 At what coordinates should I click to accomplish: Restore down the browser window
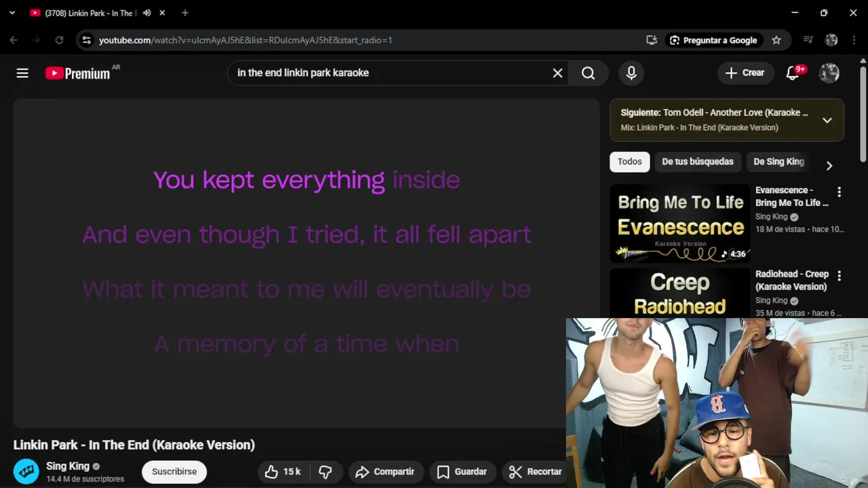824,12
